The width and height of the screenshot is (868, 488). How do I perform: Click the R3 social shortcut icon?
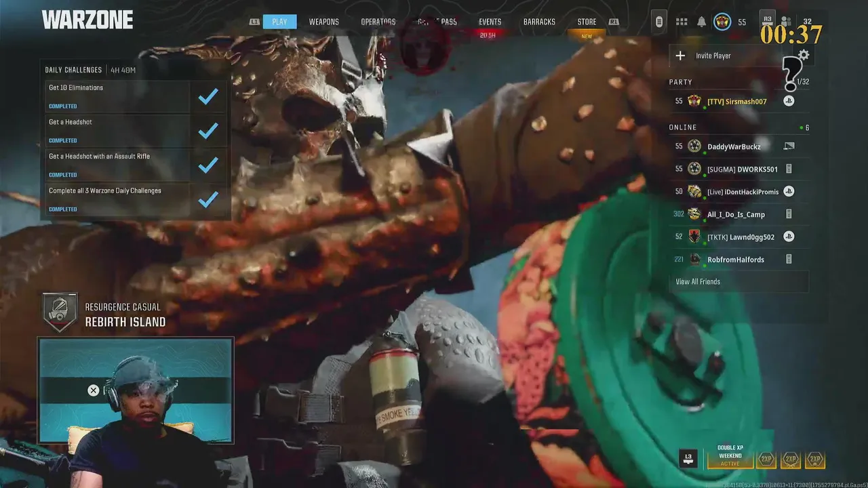768,19
